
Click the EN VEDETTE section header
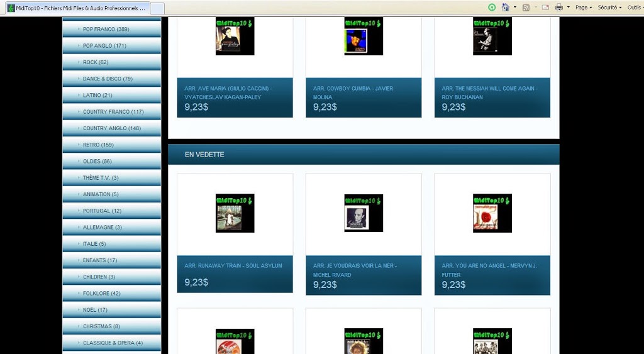[364, 155]
